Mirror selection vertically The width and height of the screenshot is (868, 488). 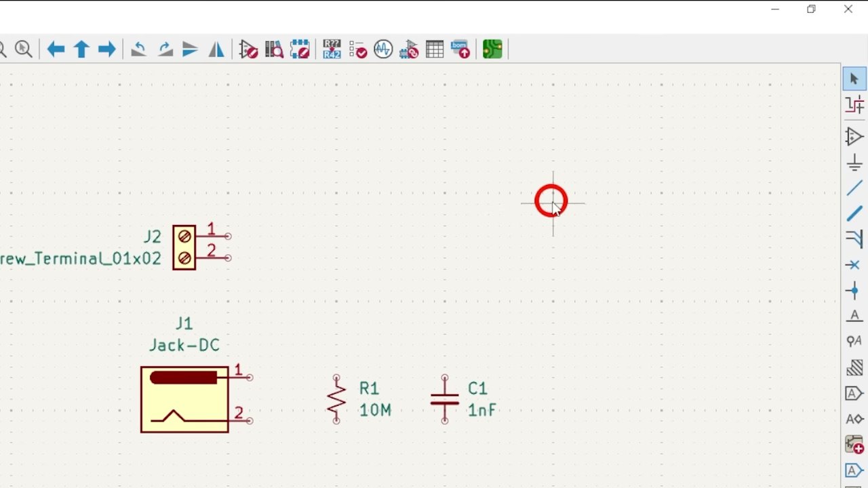tap(191, 49)
